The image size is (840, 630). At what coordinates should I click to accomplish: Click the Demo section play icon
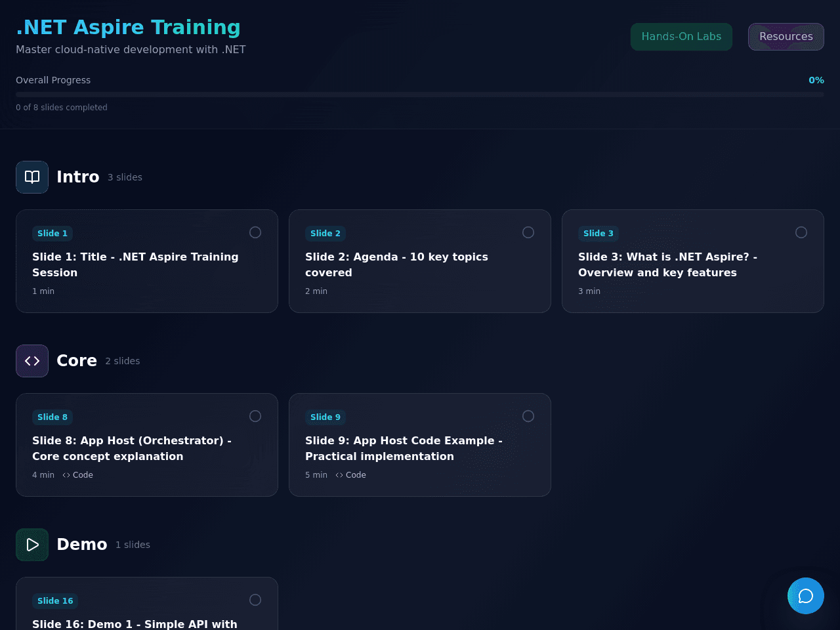[32, 545]
